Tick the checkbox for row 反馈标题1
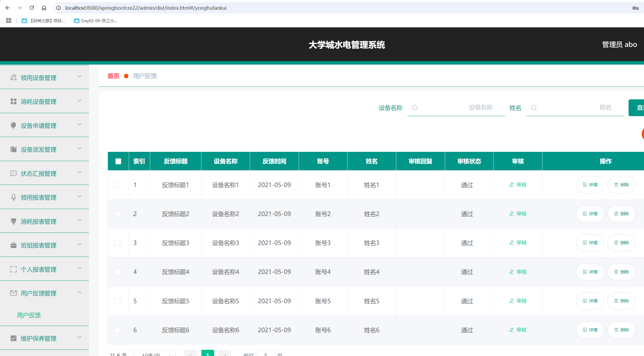The height and width of the screenshot is (356, 644). pyautogui.click(x=117, y=185)
